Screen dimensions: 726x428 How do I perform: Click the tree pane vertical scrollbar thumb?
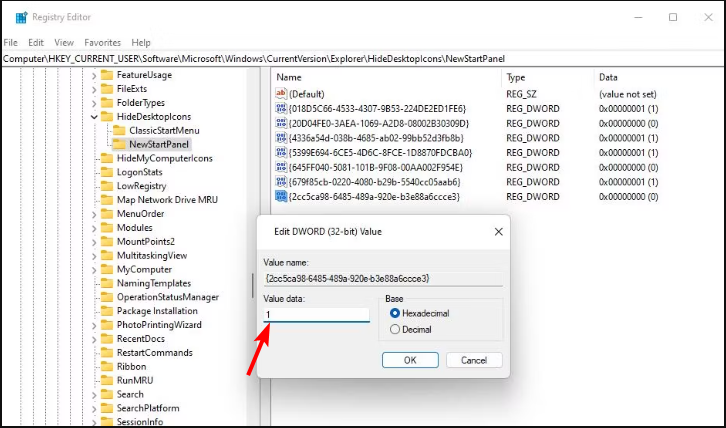253,286
